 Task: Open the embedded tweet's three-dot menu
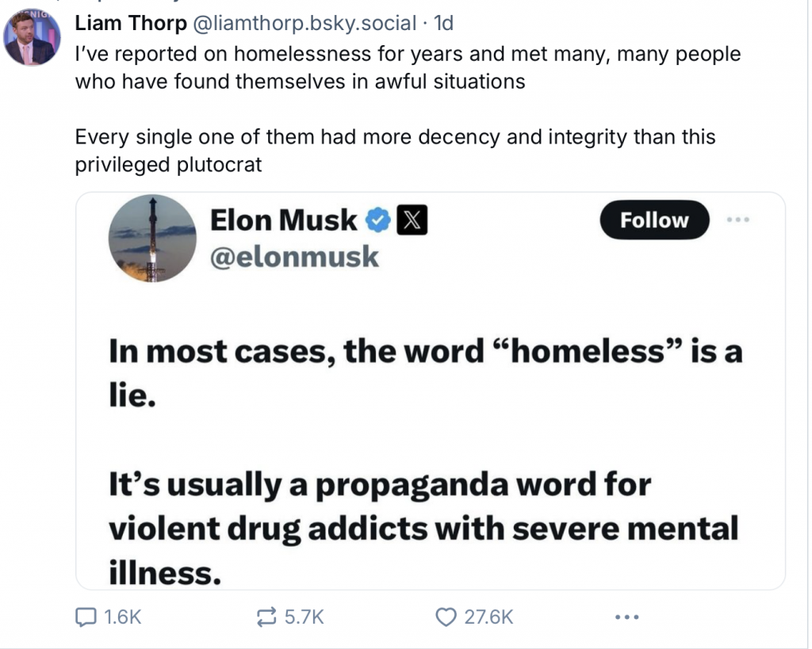tap(737, 220)
